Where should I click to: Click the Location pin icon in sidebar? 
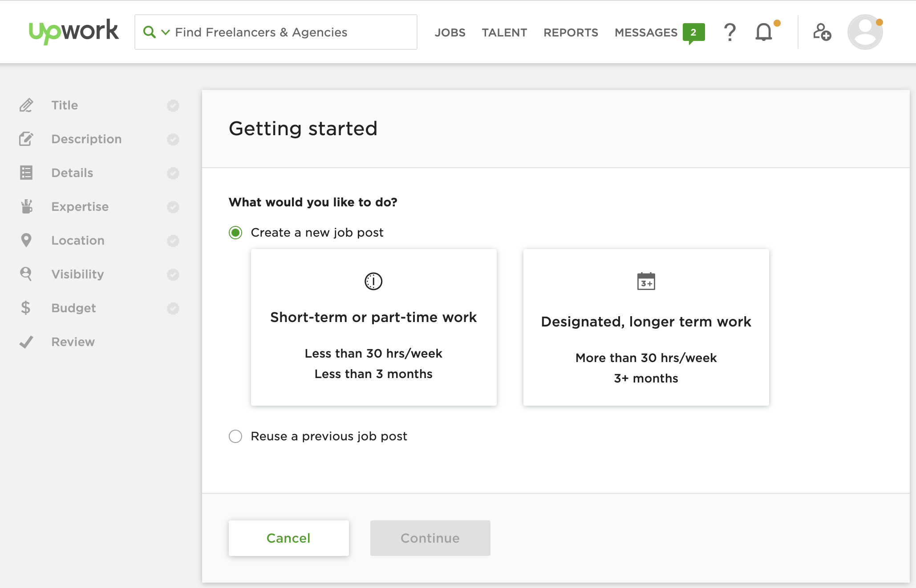coord(26,240)
